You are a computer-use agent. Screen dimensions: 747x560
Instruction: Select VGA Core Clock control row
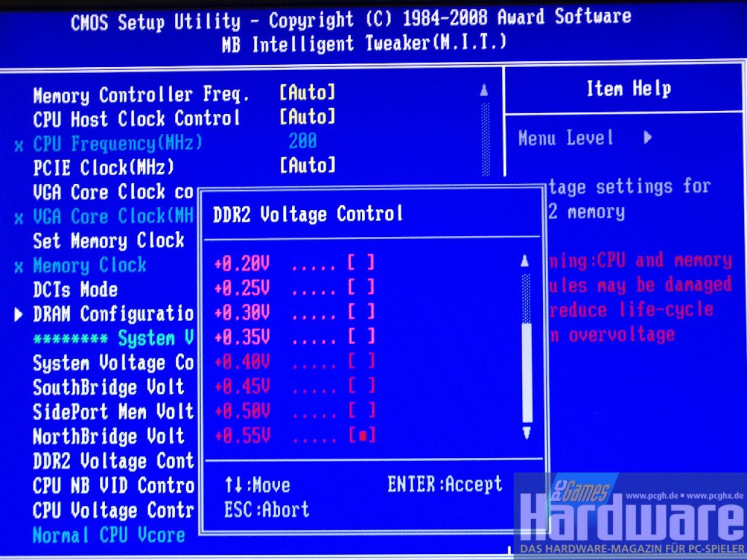pyautogui.click(x=113, y=192)
